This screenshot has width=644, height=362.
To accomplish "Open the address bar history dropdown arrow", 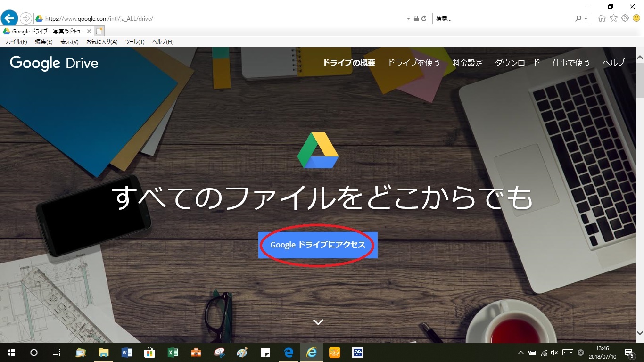I will click(x=408, y=19).
